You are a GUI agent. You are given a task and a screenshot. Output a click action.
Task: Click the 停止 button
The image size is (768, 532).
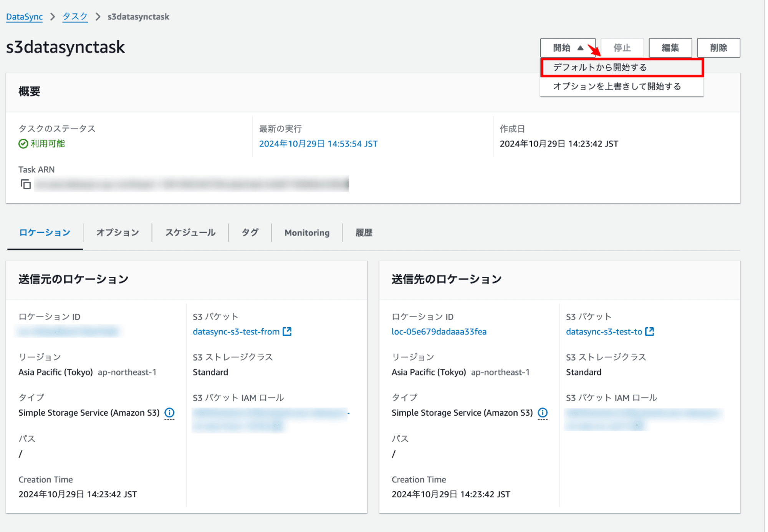click(622, 48)
